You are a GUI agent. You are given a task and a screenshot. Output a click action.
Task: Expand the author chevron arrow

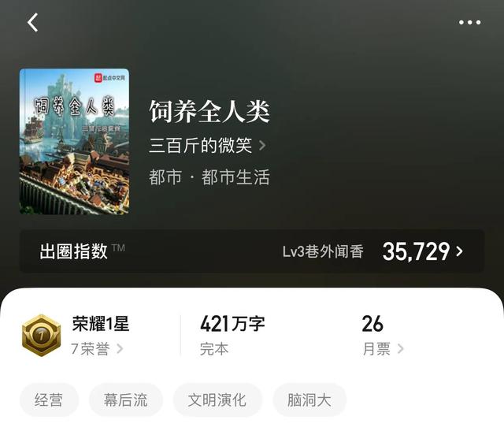(x=262, y=146)
